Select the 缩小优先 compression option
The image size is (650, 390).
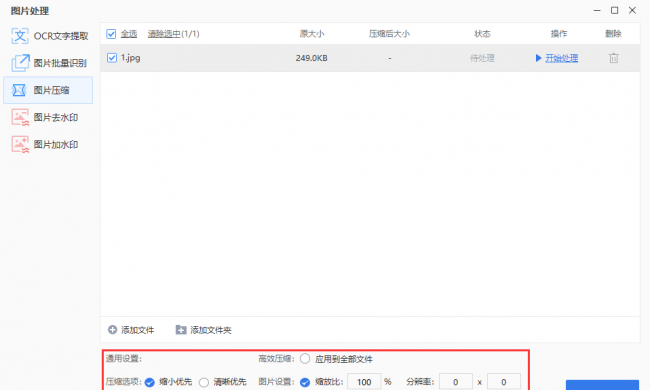click(150, 382)
